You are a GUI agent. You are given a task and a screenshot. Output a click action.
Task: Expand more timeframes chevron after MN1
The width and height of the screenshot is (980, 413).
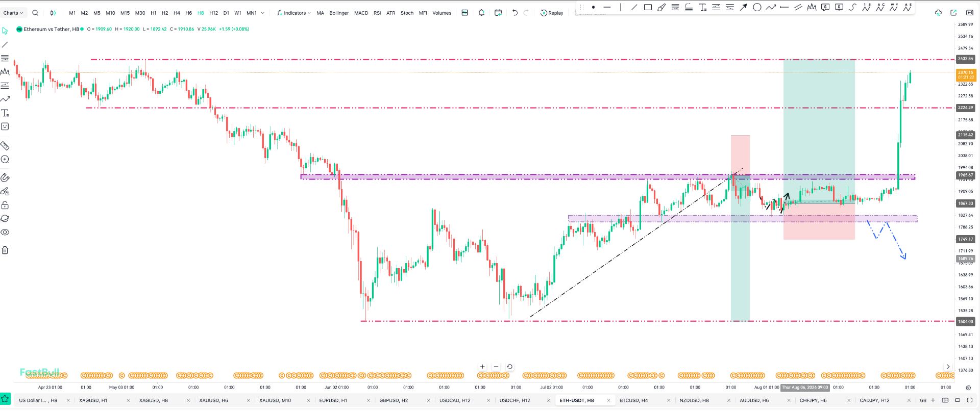coord(263,13)
